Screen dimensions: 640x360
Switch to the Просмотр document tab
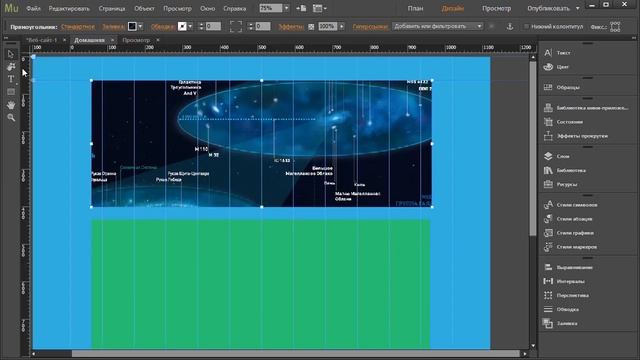tap(136, 40)
